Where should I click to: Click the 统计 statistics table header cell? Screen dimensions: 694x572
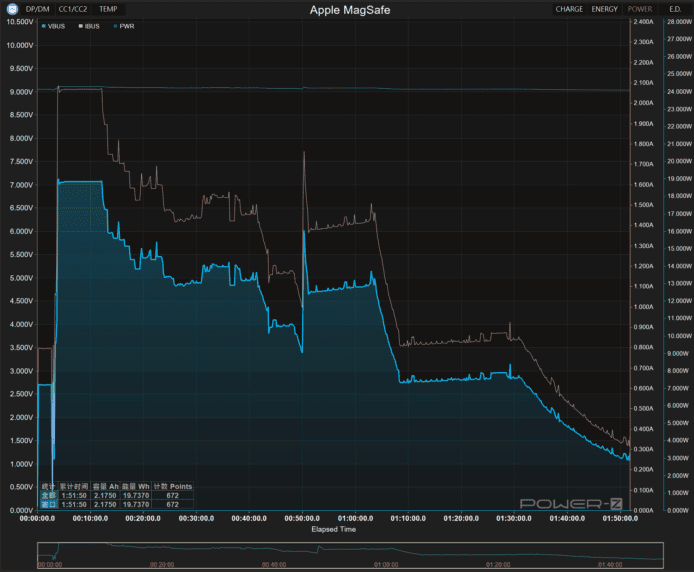[x=47, y=485]
